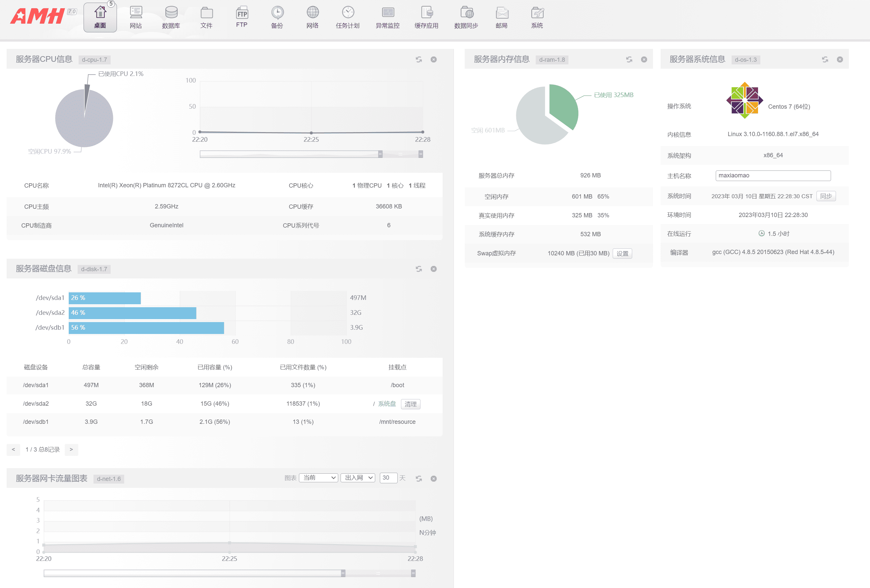Screen dimensions: 870x588
Task: Click 设置 button for Swap memory
Action: pyautogui.click(x=622, y=253)
